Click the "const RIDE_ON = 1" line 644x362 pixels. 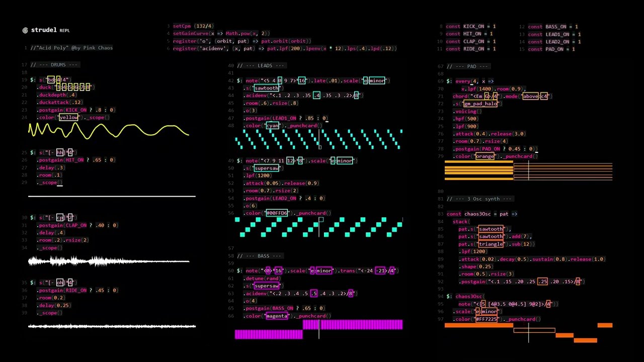coord(471,49)
